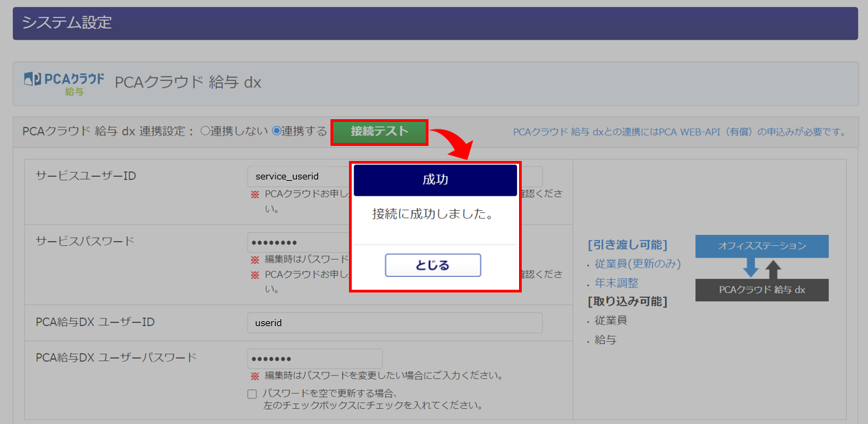Click the 成功 dialog title bar
This screenshot has height=424, width=868.
click(x=435, y=180)
